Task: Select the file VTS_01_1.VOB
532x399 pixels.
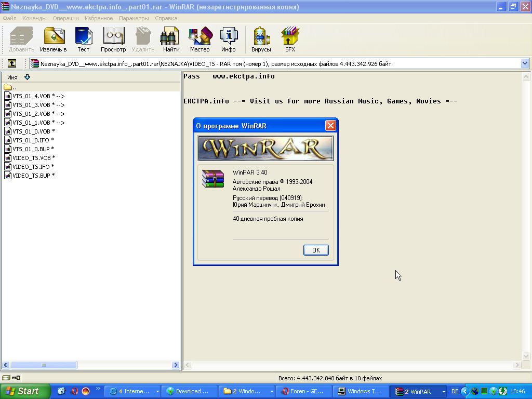Action: (x=34, y=123)
